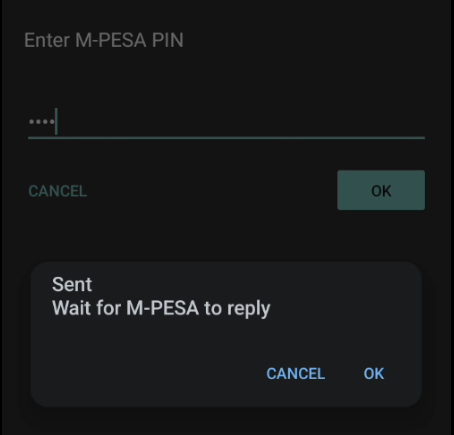Click the green OK button under the PIN field
Viewport: 454px width, 435px height.
click(381, 190)
